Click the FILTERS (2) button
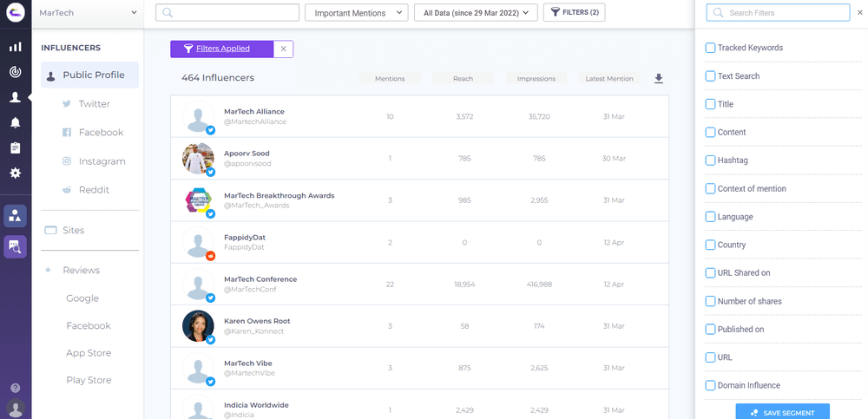Screen dimensions: 868x419 click(x=575, y=13)
